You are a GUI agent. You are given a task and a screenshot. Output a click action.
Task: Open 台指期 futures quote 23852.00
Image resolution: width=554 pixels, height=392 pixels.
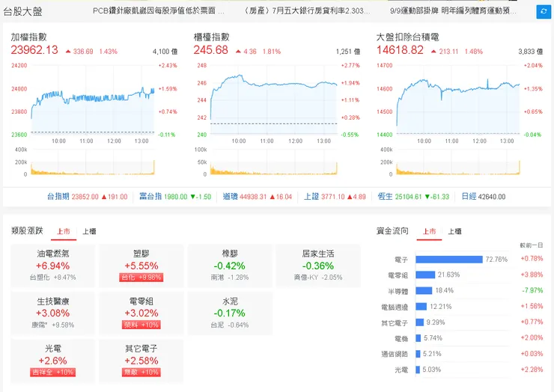pyautogui.click(x=88, y=197)
